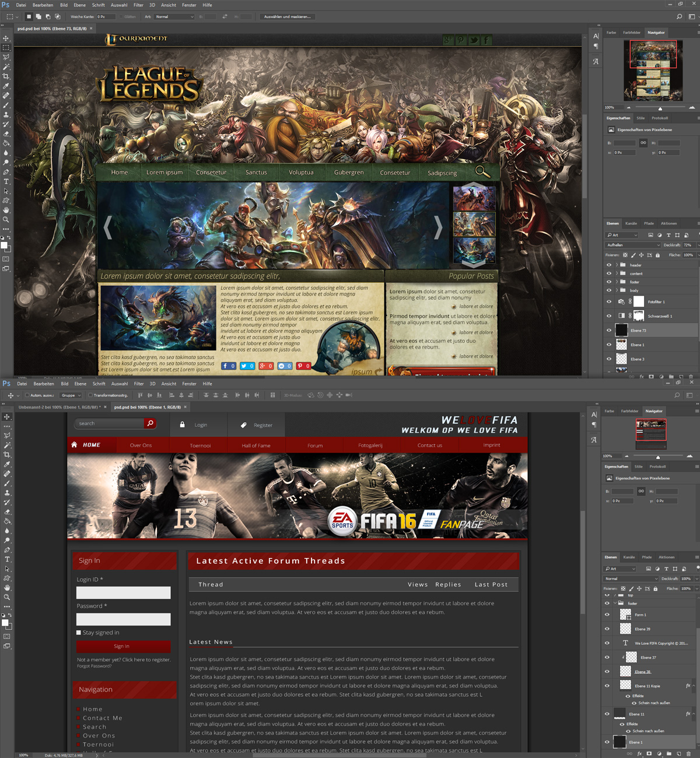Select the Move tool in bottom window

tap(7, 417)
